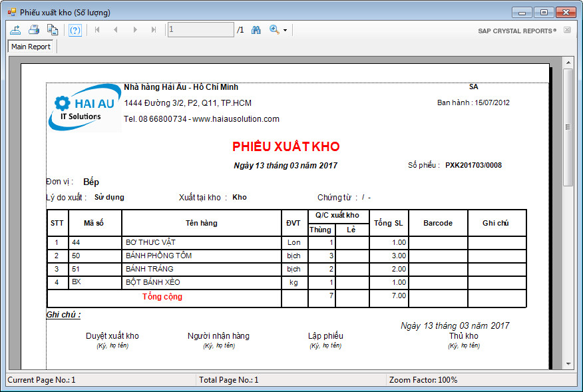This screenshot has height=392, width=583.
Task: Click 'Nhà hàng Hải Âu - Hồ Chí Minh' heading
Action: point(181,87)
